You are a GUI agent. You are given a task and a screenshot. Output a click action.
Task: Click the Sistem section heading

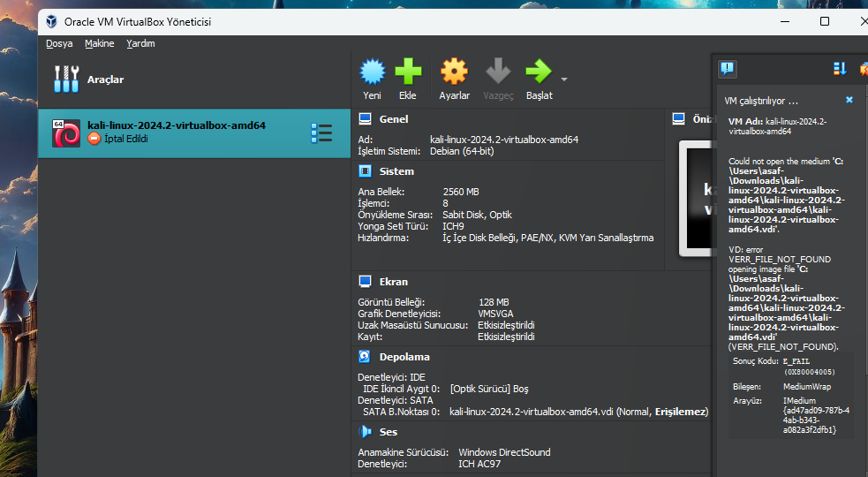pos(396,171)
